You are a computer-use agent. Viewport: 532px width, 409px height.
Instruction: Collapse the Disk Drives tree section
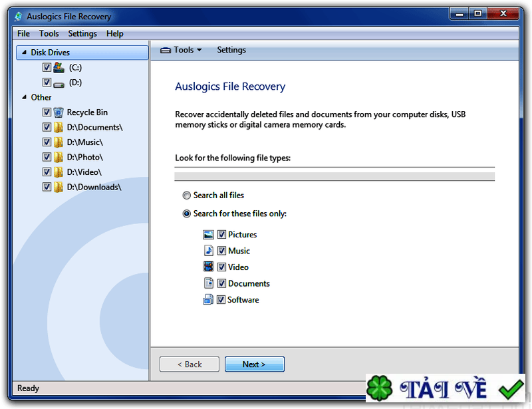(x=24, y=53)
